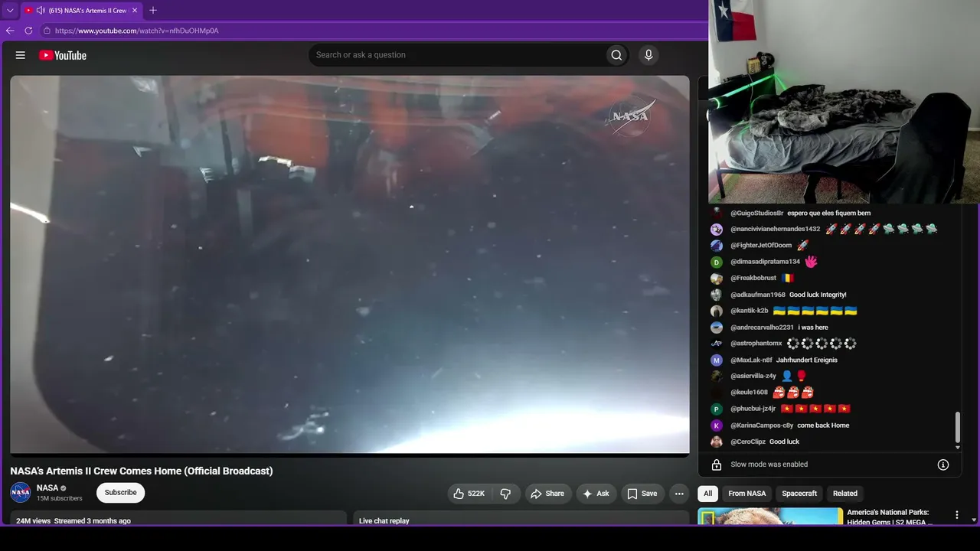Share the Artemis II video

click(x=547, y=494)
